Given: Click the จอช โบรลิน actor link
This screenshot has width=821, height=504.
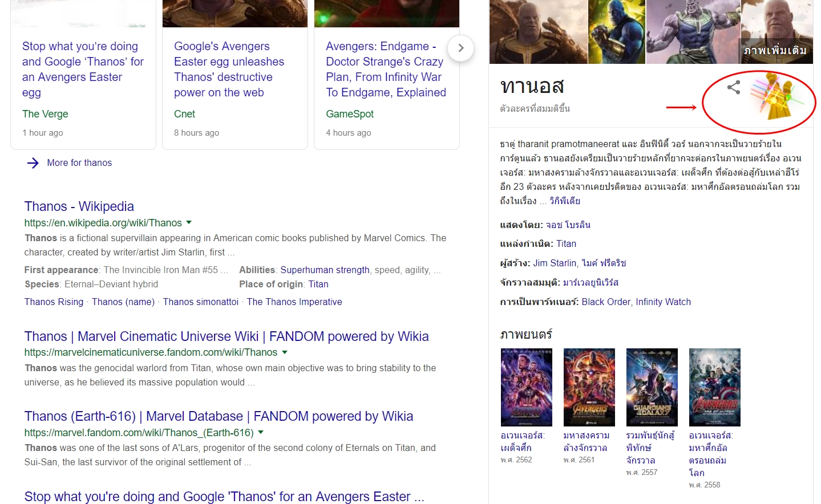Looking at the screenshot, I should tap(568, 225).
